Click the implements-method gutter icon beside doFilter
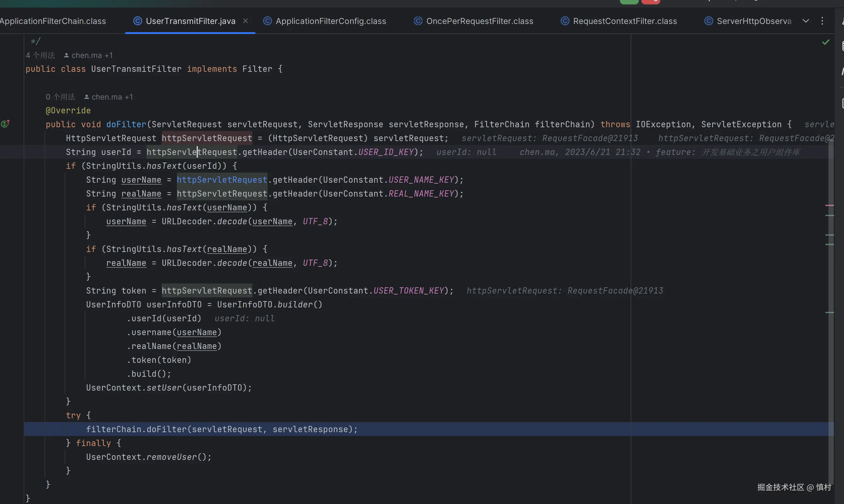 click(x=5, y=124)
